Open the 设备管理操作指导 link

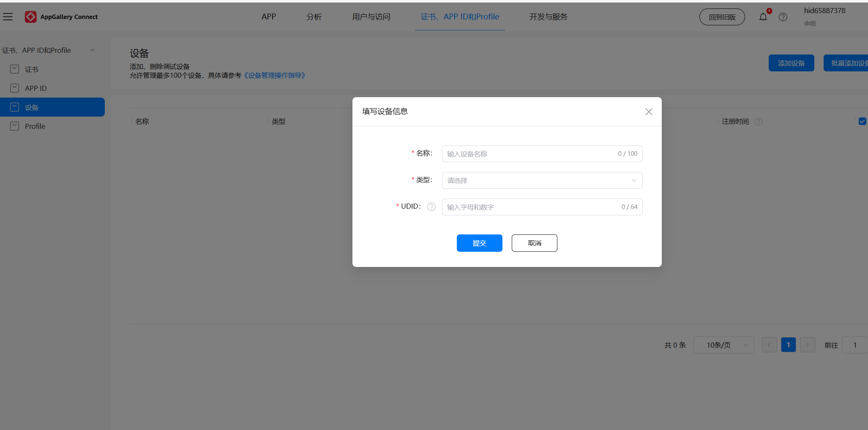click(275, 76)
